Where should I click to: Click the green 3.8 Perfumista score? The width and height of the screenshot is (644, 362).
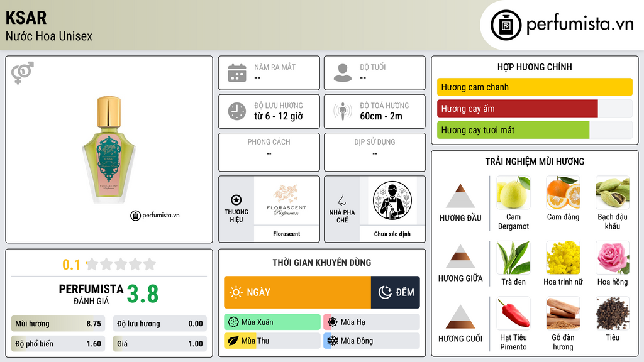143,294
